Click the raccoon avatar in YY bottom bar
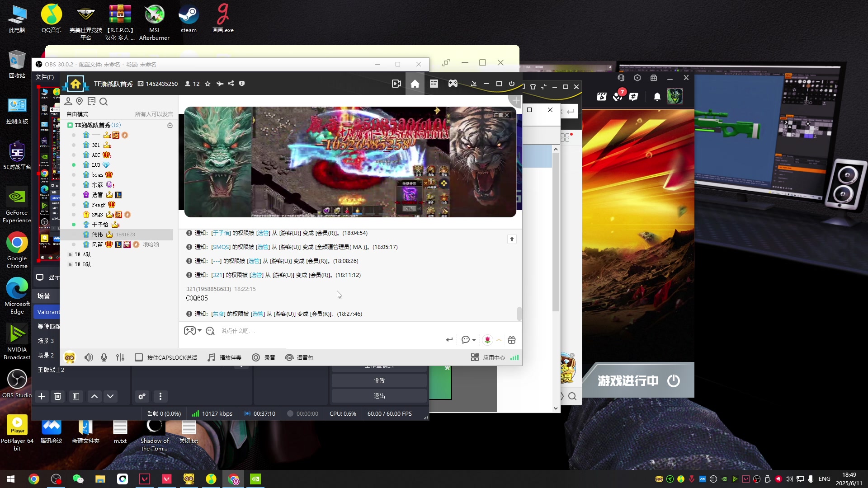Viewport: 868px width, 488px height. [70, 357]
